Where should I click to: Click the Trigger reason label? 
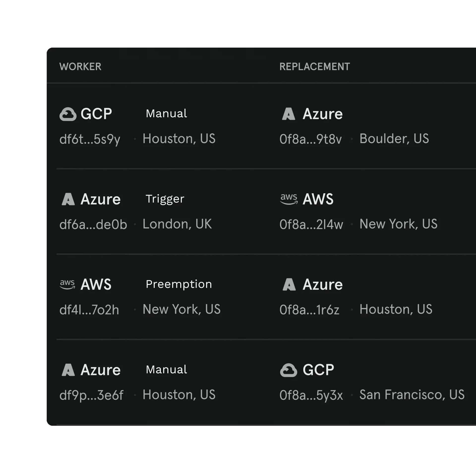[165, 199]
